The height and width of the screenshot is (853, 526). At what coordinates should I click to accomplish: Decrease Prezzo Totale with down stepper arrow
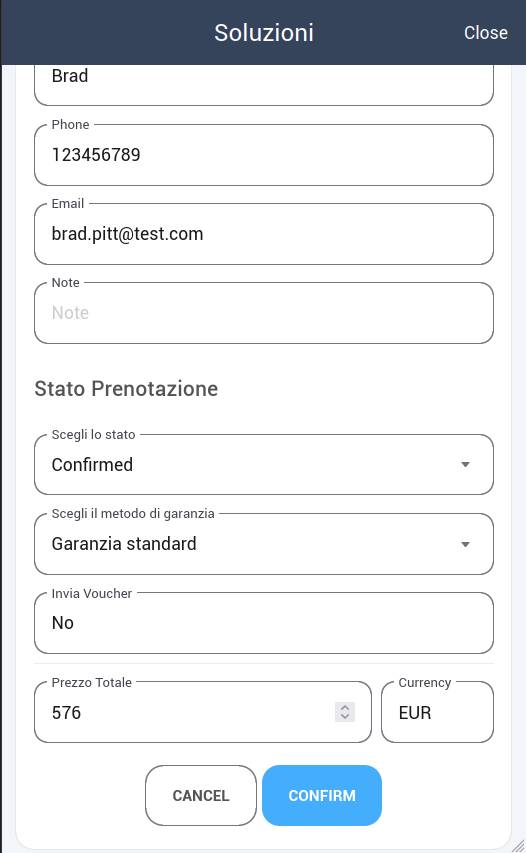click(x=345, y=717)
